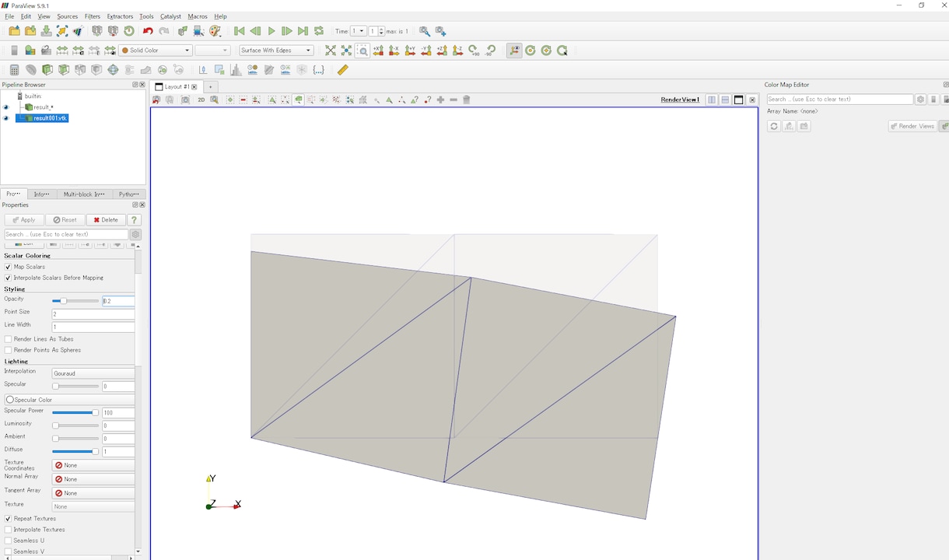
Task: Click the Loop animation icon
Action: pyautogui.click(x=319, y=31)
